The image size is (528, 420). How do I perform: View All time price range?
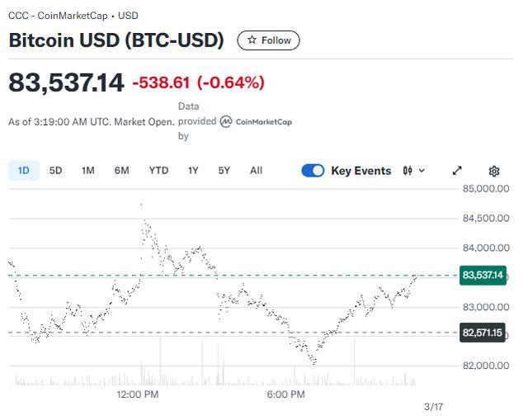pos(256,171)
